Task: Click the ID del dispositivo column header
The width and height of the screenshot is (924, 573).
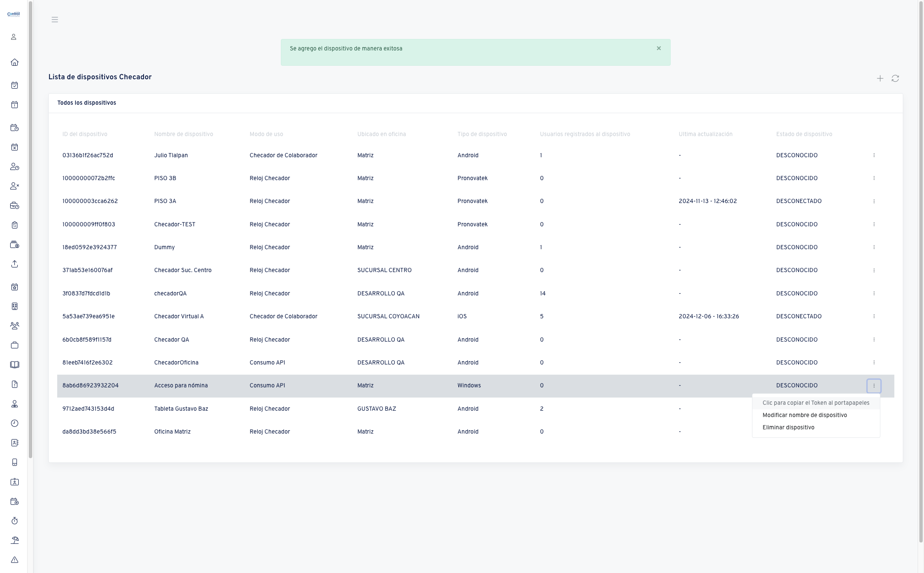Action: [x=85, y=134]
